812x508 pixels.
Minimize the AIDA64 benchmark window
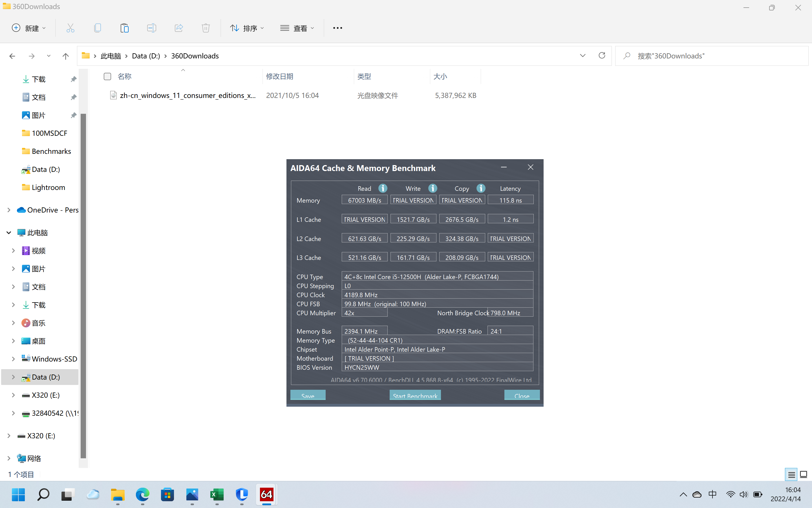(x=504, y=167)
